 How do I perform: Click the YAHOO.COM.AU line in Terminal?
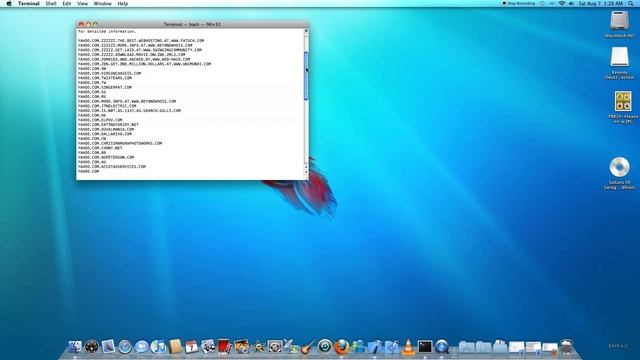click(92, 162)
